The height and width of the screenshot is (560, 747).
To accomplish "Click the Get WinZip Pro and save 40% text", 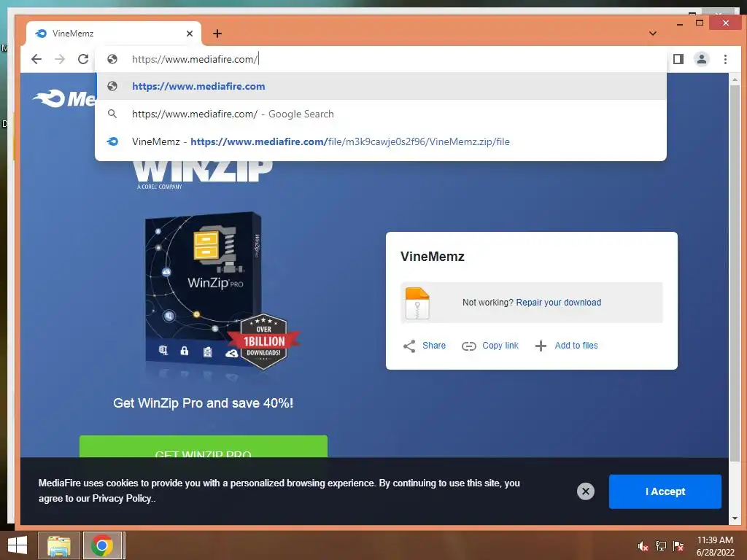I will pos(204,402).
